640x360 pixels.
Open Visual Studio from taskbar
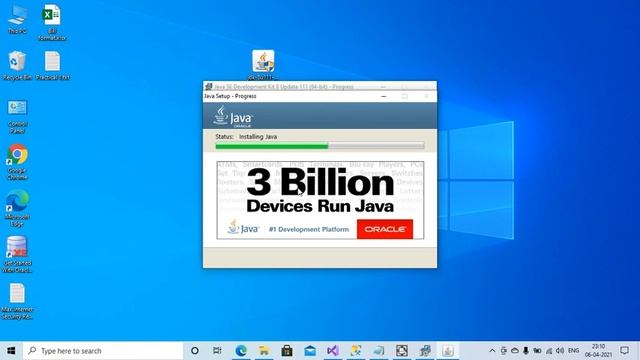[333, 351]
